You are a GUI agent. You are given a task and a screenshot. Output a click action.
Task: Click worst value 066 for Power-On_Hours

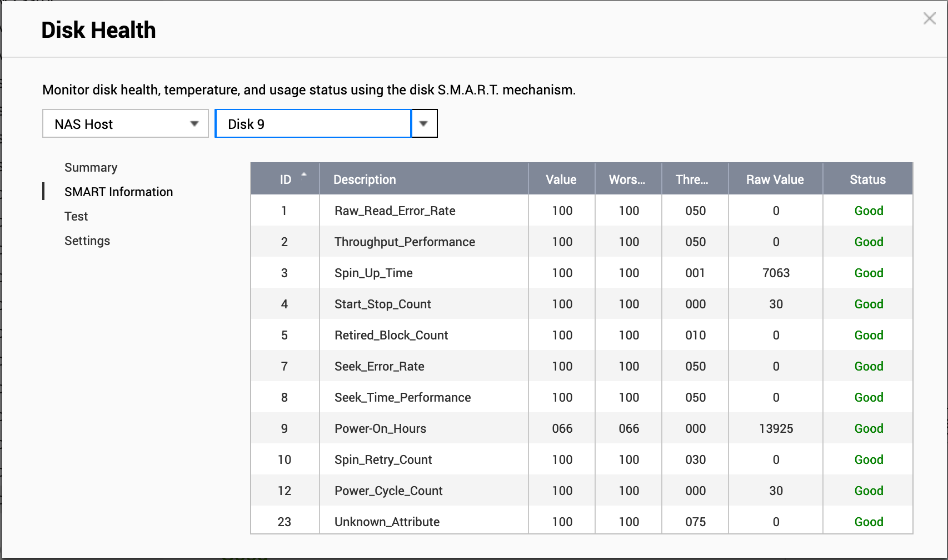[628, 428]
